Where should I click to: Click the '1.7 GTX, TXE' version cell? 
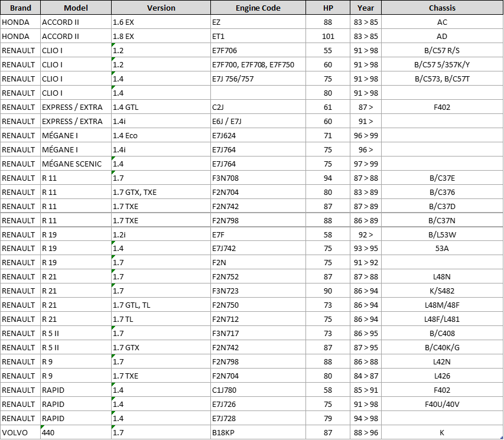pyautogui.click(x=161, y=192)
